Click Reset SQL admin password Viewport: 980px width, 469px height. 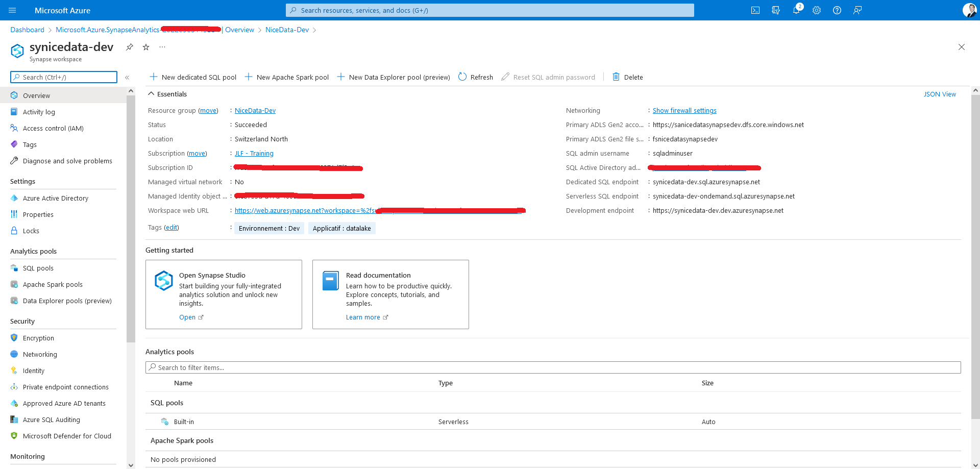coord(549,77)
